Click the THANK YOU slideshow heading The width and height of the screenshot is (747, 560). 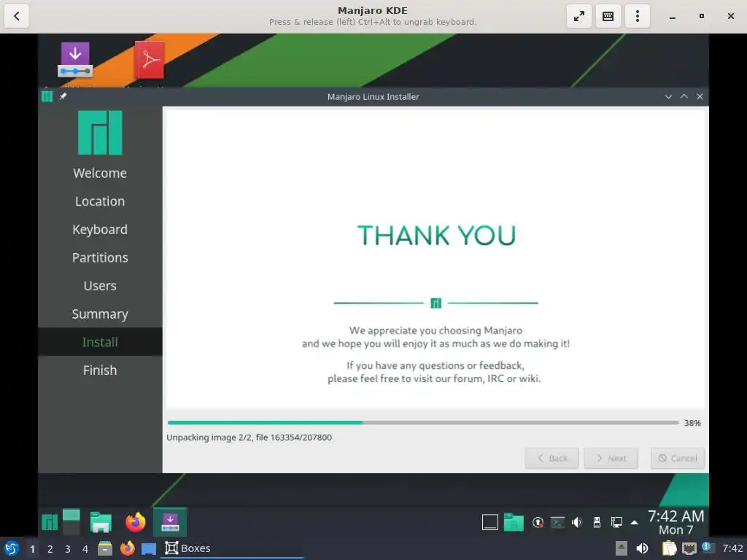436,236
